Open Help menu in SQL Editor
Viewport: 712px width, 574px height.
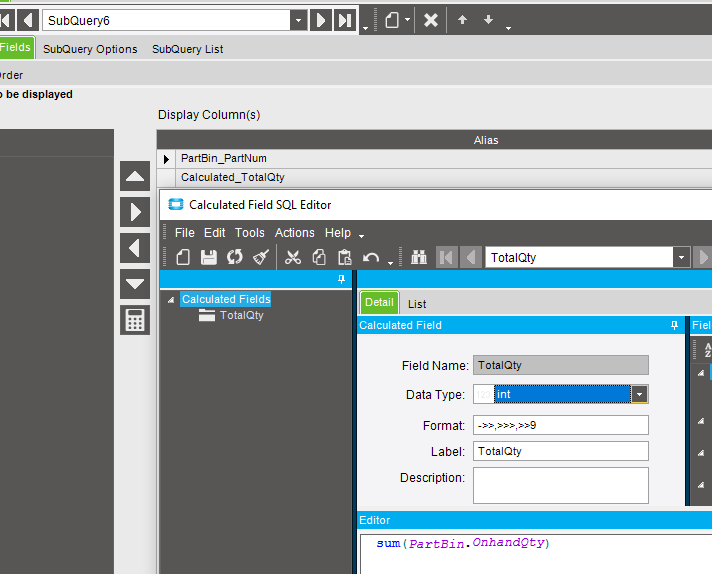337,233
